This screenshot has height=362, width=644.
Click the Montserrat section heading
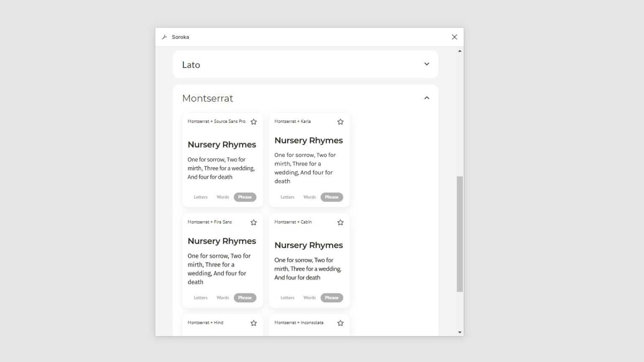(x=207, y=99)
